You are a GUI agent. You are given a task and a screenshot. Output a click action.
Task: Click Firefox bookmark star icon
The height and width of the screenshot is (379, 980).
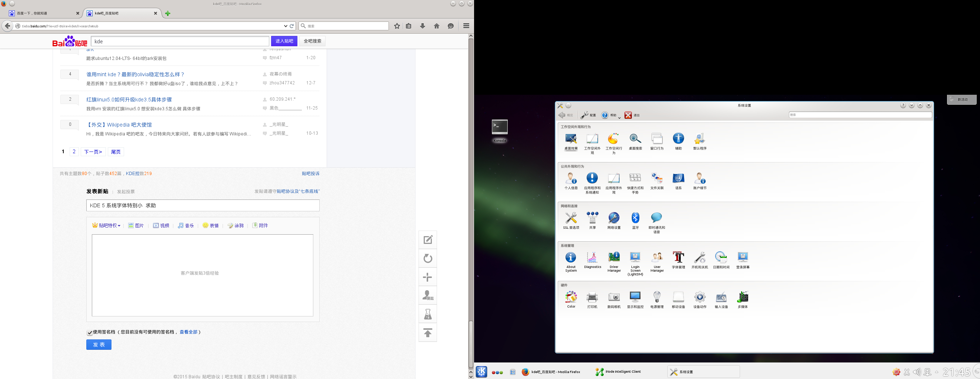397,26
